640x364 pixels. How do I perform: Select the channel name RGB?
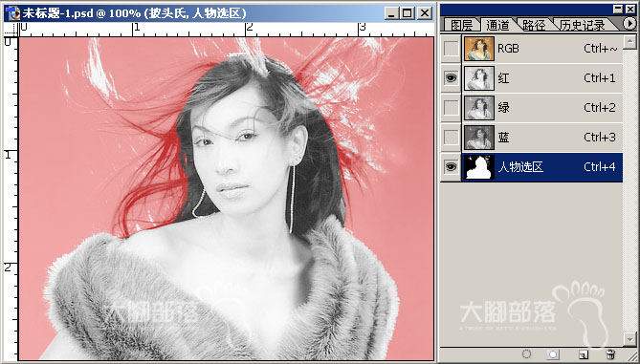pyautogui.click(x=508, y=49)
